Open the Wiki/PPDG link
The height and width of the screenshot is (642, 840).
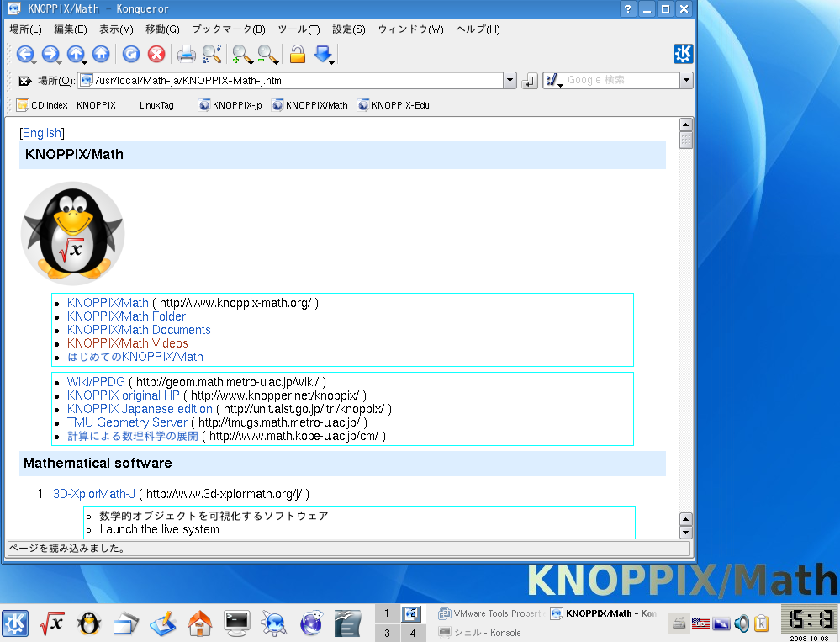click(x=96, y=381)
